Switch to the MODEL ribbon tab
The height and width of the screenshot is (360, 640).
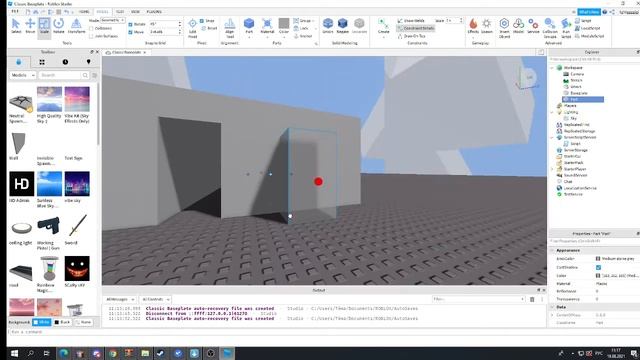click(x=102, y=12)
